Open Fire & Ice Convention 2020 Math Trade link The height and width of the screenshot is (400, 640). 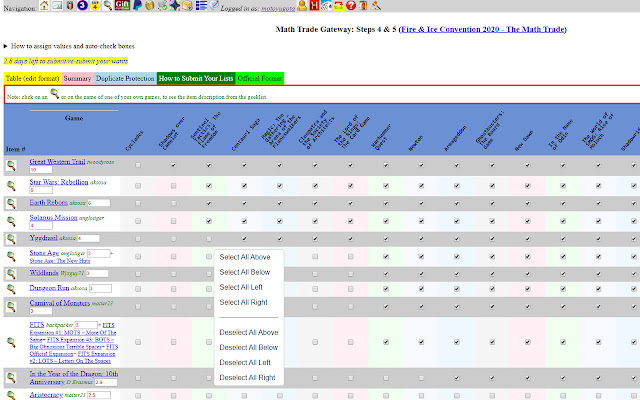pyautogui.click(x=483, y=29)
